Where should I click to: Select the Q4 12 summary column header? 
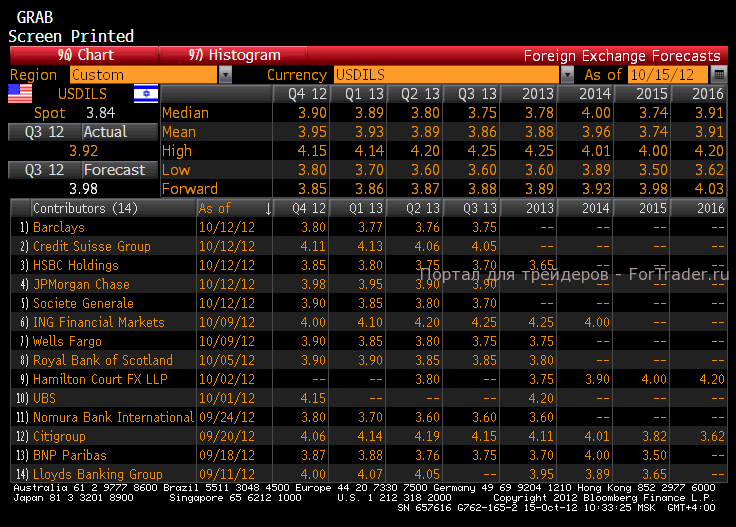301,94
